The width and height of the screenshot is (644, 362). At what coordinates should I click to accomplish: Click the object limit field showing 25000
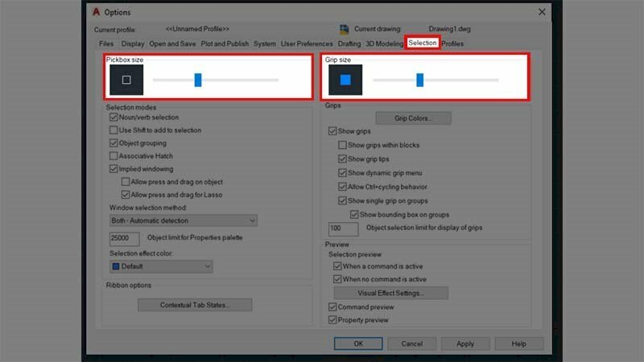(125, 239)
